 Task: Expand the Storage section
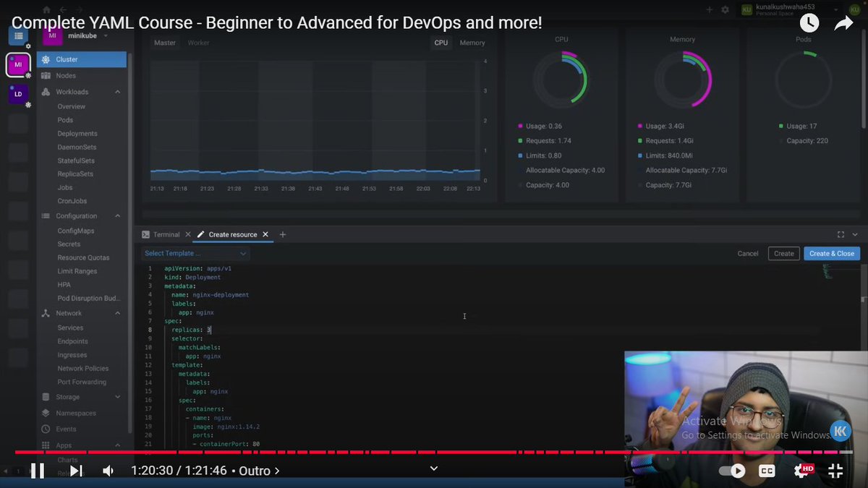(x=118, y=397)
